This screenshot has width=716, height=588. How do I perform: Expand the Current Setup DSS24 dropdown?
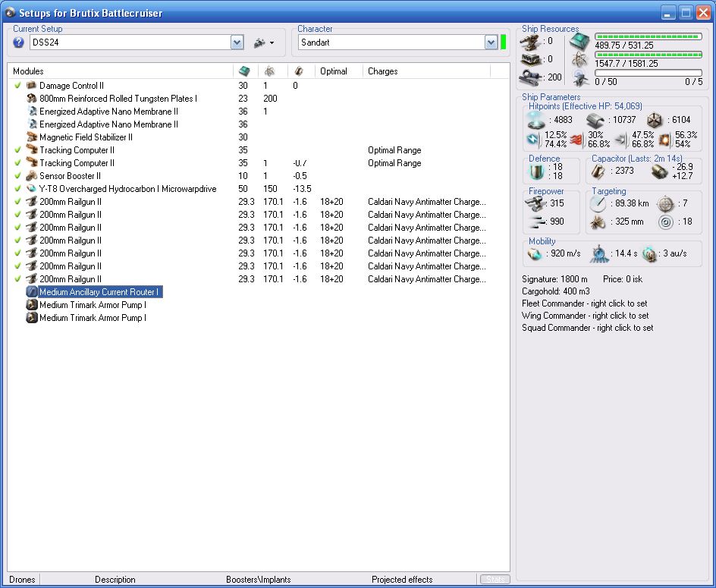[237, 42]
